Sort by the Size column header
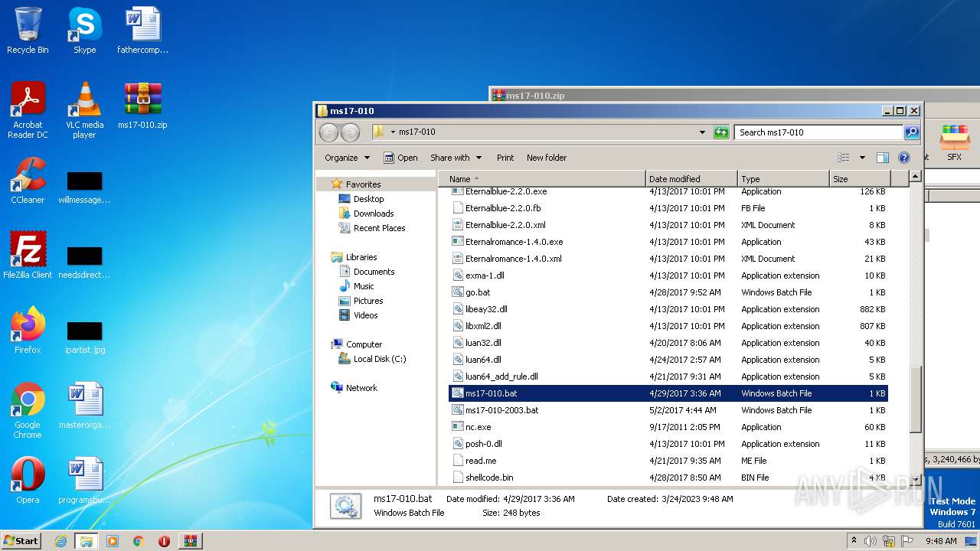980x551 pixels. pyautogui.click(x=859, y=179)
